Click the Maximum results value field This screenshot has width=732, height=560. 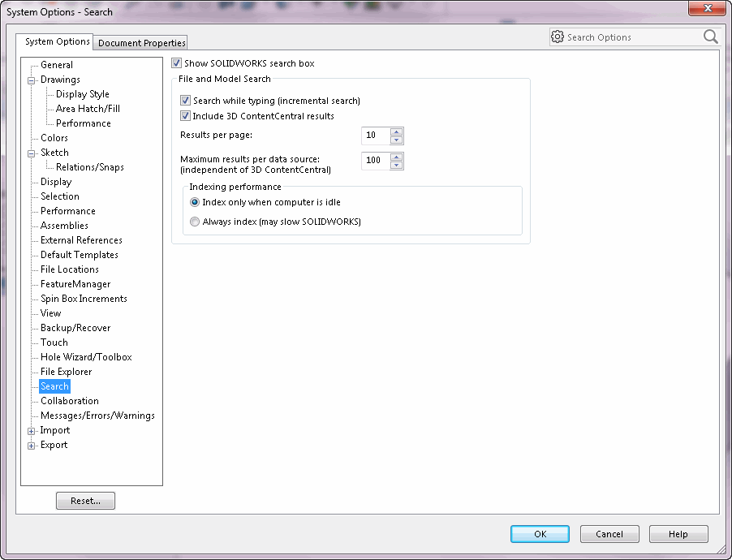click(376, 161)
